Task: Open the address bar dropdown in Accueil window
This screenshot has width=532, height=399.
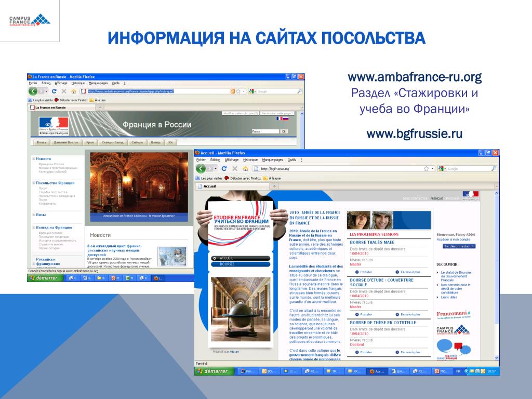Action: pyautogui.click(x=432, y=169)
